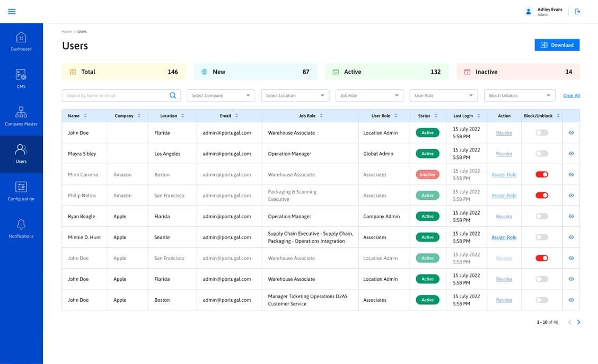View details of Mayra Sibley via eye icon
This screenshot has width=598, height=364.
pyautogui.click(x=571, y=153)
